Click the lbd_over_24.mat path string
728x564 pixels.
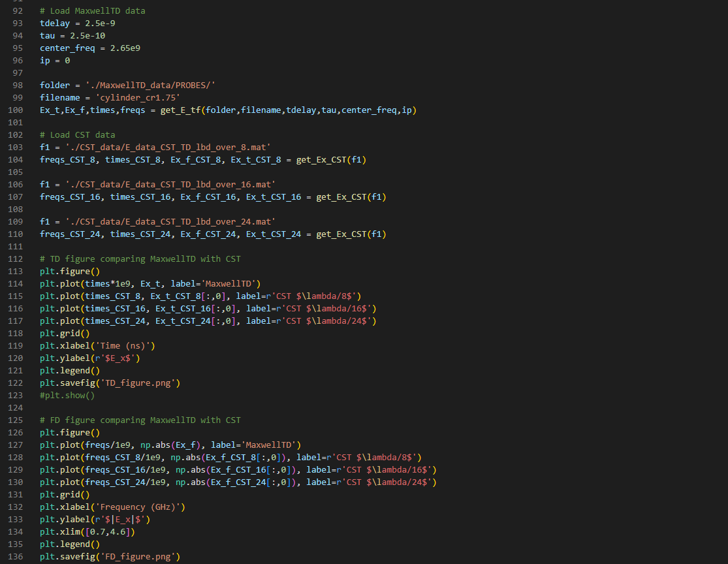pyautogui.click(x=170, y=222)
